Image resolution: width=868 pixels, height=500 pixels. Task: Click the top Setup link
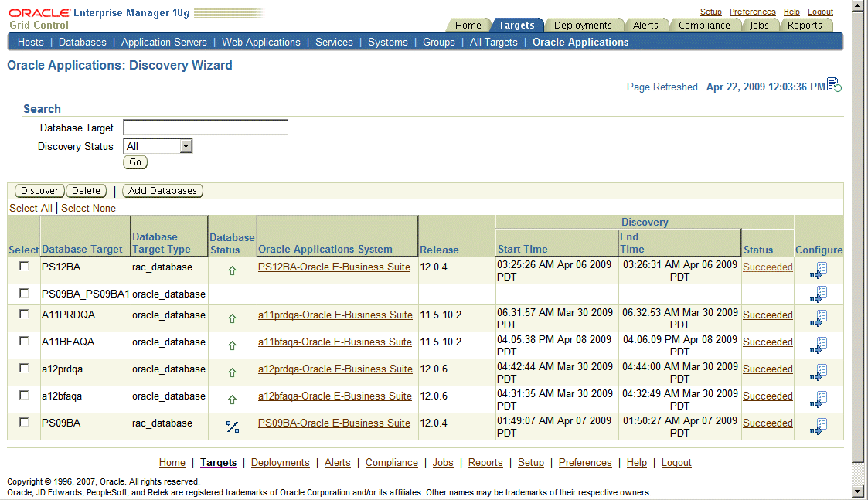tap(711, 12)
